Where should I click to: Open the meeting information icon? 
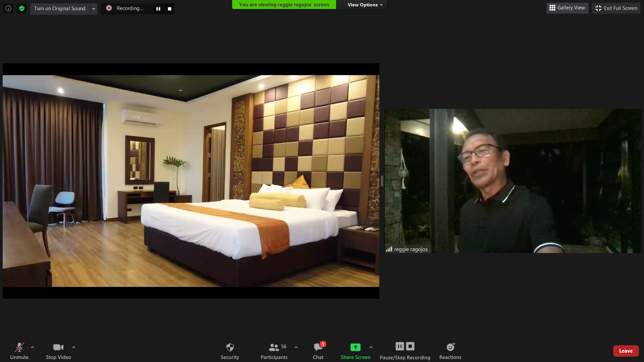(x=8, y=8)
